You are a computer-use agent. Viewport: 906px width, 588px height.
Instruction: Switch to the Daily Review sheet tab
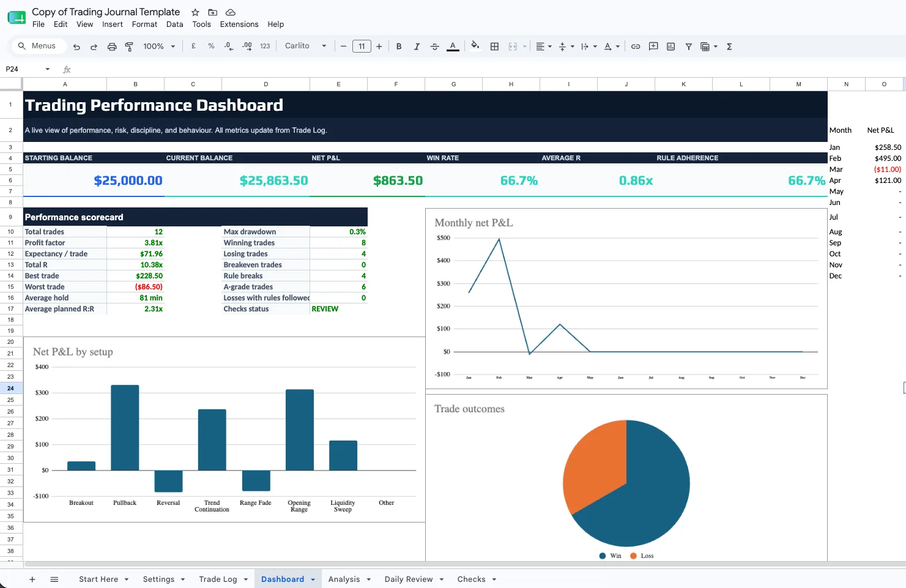pos(409,579)
